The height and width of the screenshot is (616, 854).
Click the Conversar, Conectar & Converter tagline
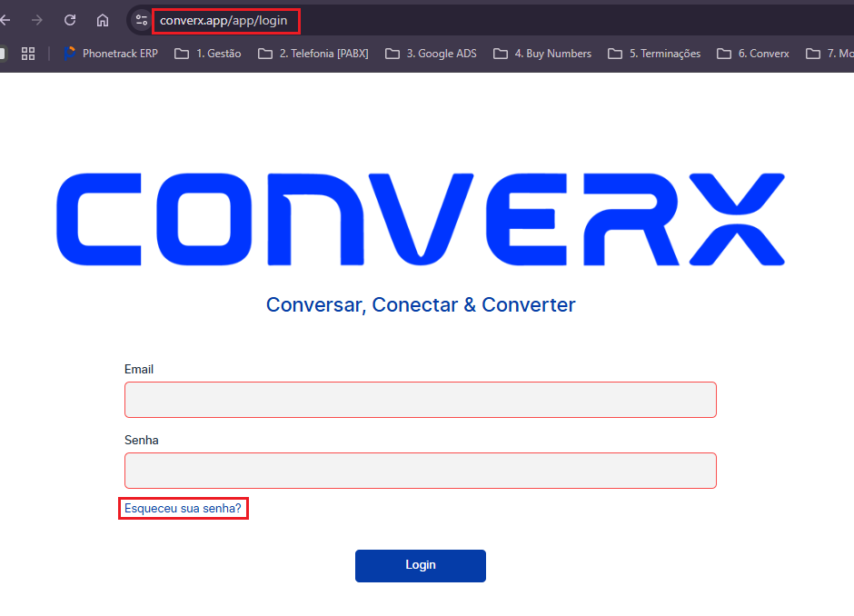pyautogui.click(x=420, y=304)
